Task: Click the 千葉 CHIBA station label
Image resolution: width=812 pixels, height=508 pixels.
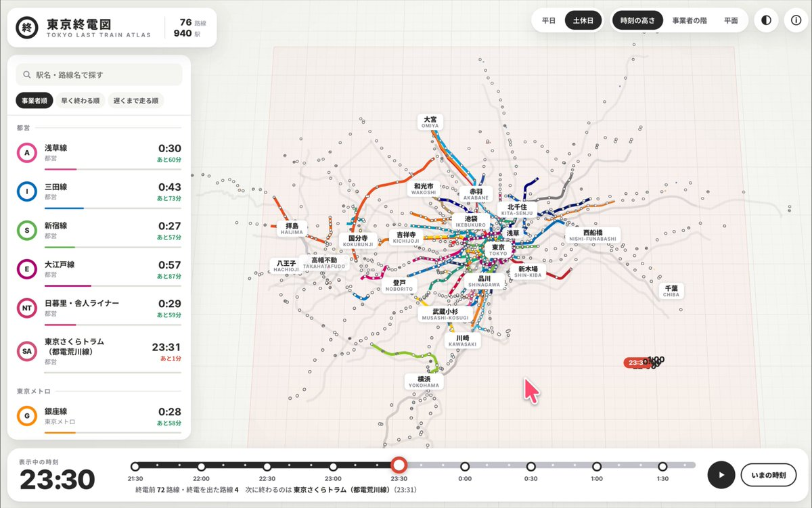Action: 671,291
